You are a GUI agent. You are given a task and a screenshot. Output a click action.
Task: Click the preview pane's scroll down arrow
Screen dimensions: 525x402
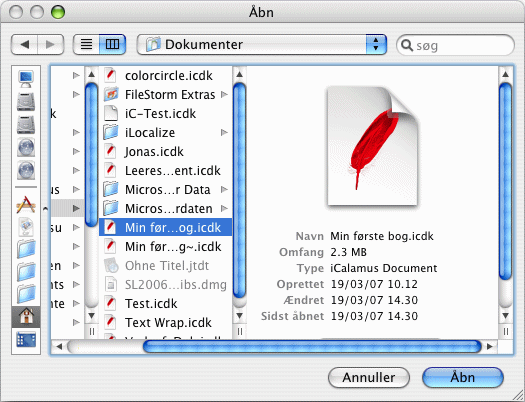[x=506, y=315]
